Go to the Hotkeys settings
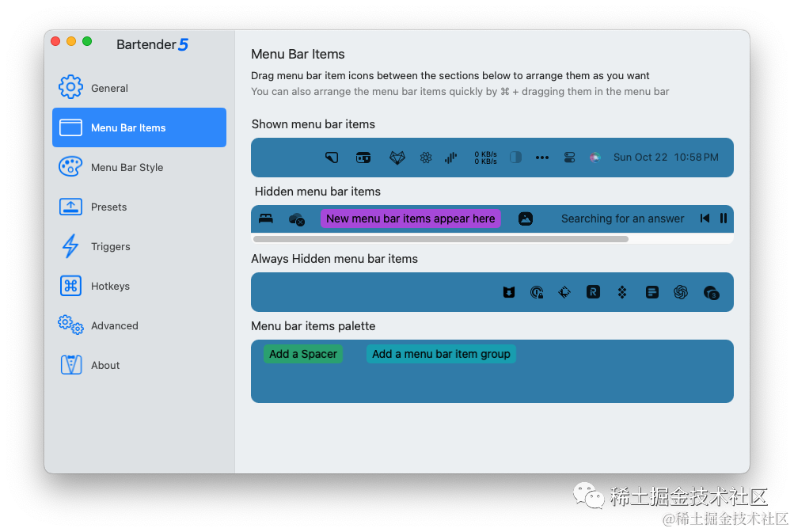 (x=110, y=286)
